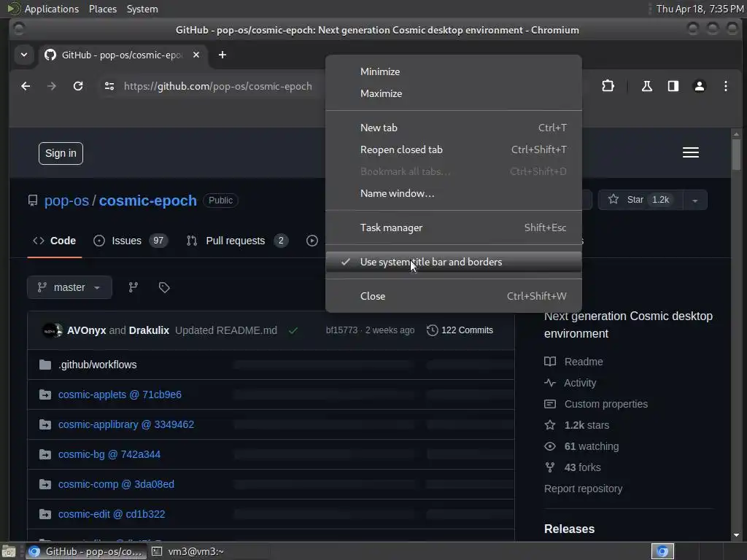Open the 43 forks link
Image resolution: width=747 pixels, height=560 pixels.
click(x=573, y=467)
